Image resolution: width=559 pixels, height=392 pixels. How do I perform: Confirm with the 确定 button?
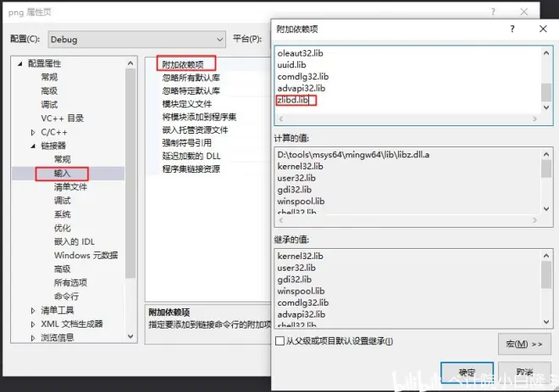467,373
